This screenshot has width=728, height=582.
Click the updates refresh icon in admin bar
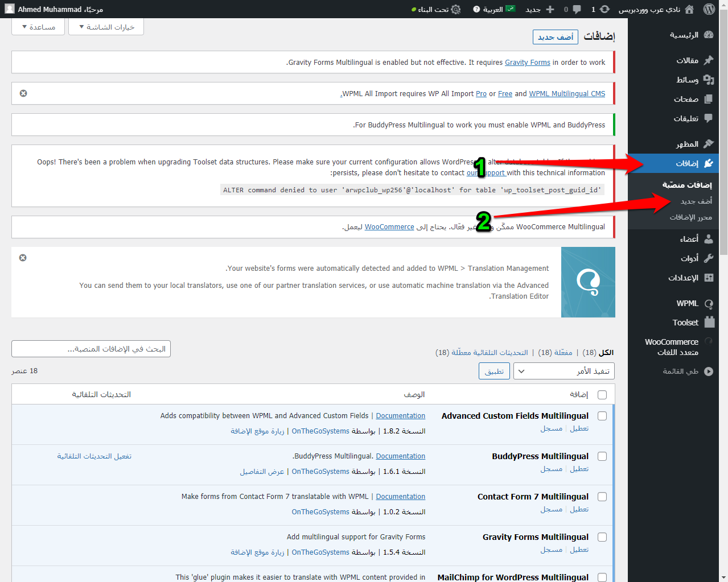[x=604, y=9]
